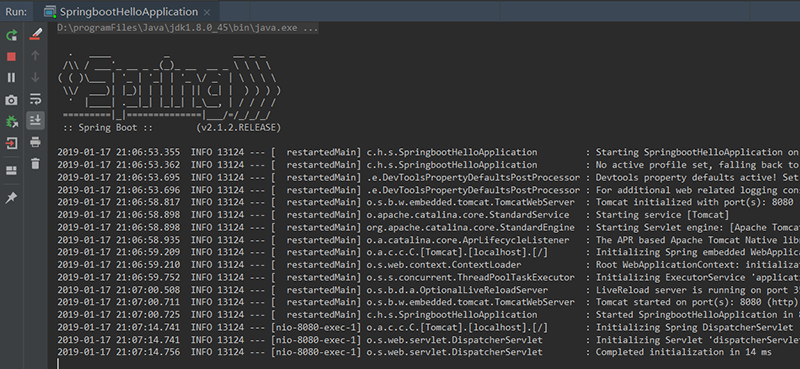Select the 'For additional web related logging' line
This screenshot has width=800, height=369.
pos(428,190)
